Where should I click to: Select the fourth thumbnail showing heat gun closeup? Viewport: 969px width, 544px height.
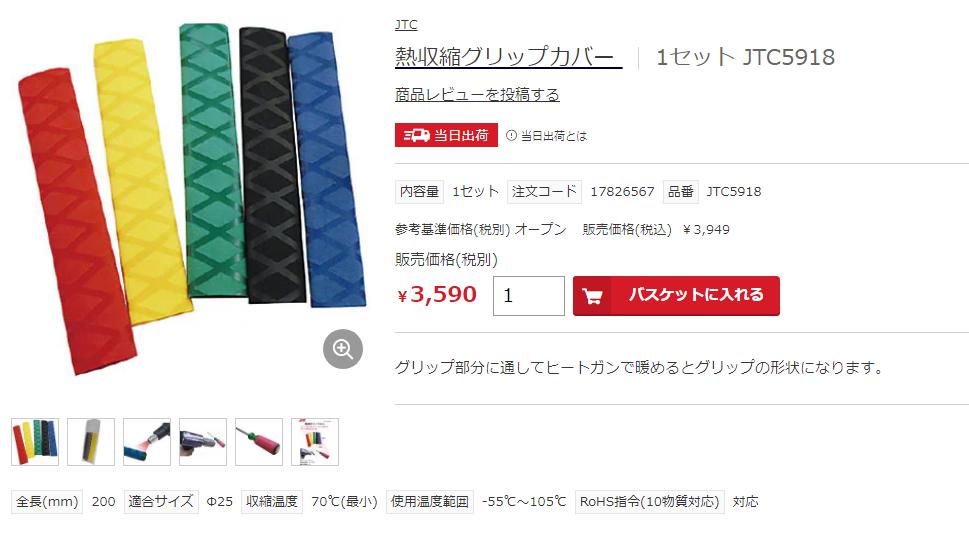203,442
